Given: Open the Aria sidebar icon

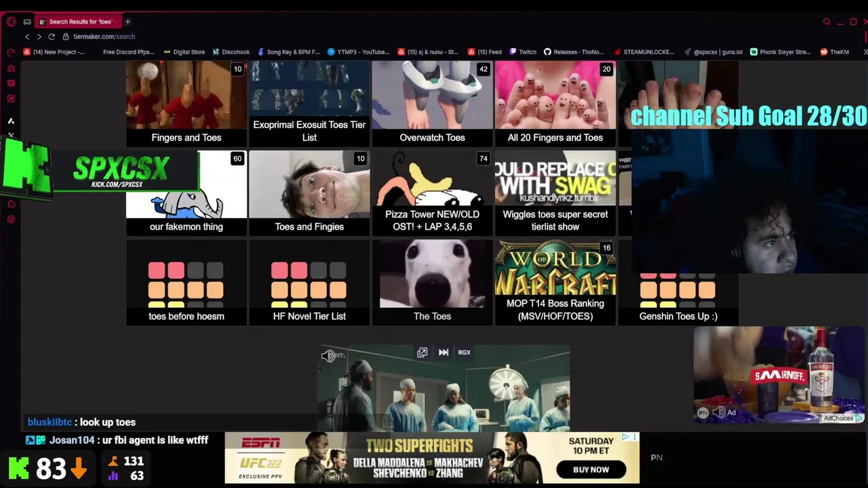Looking at the screenshot, I should click(11, 121).
